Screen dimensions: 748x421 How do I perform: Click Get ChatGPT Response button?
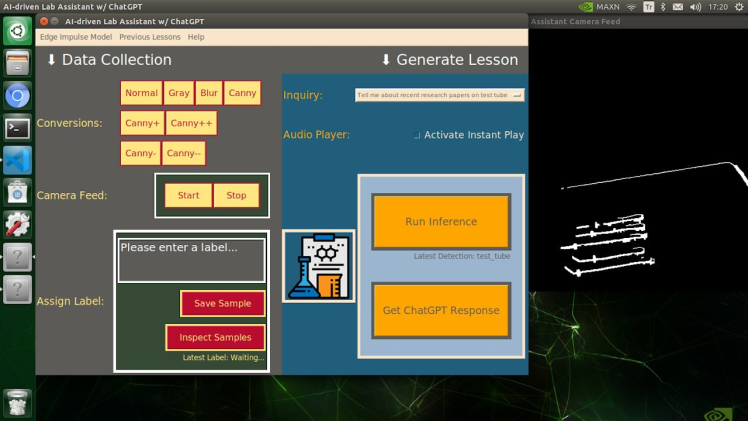click(441, 310)
